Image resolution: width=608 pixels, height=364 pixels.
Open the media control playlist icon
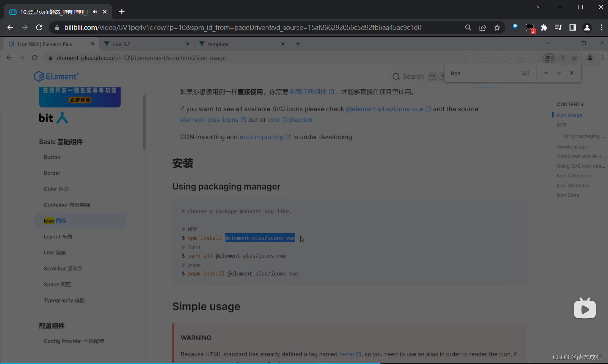click(558, 27)
